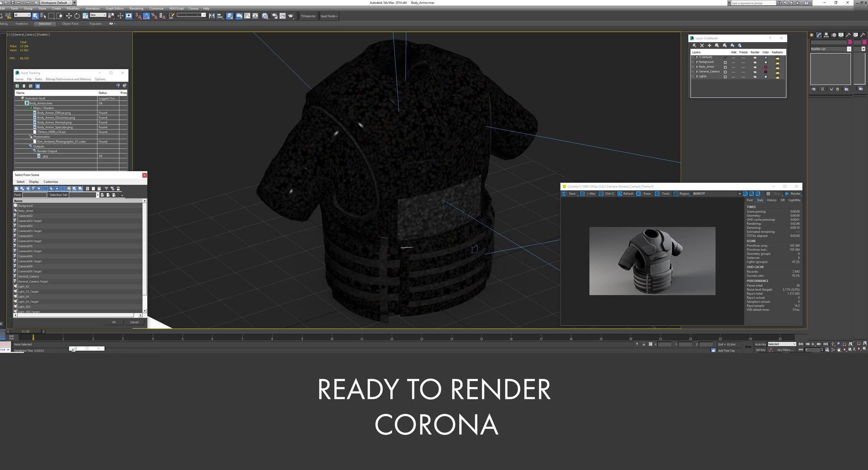This screenshot has width=868, height=470.
Task: Click Save in the Corona frame buffer
Action: coord(569,194)
